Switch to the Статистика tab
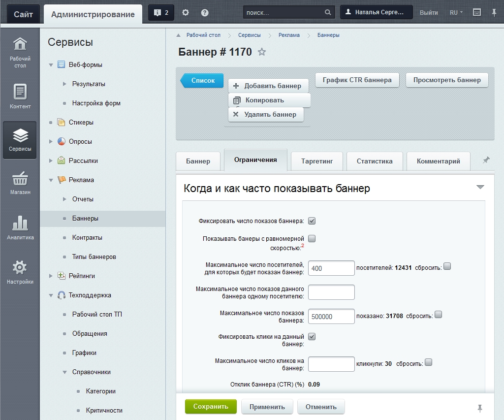504x420 pixels. point(375,161)
